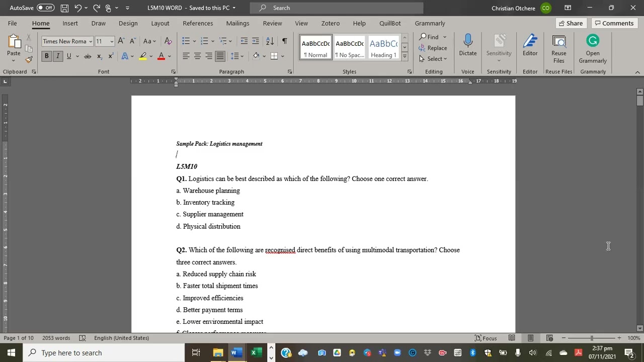The width and height of the screenshot is (644, 362).
Task: Open the Zotero tab
Action: pyautogui.click(x=330, y=23)
